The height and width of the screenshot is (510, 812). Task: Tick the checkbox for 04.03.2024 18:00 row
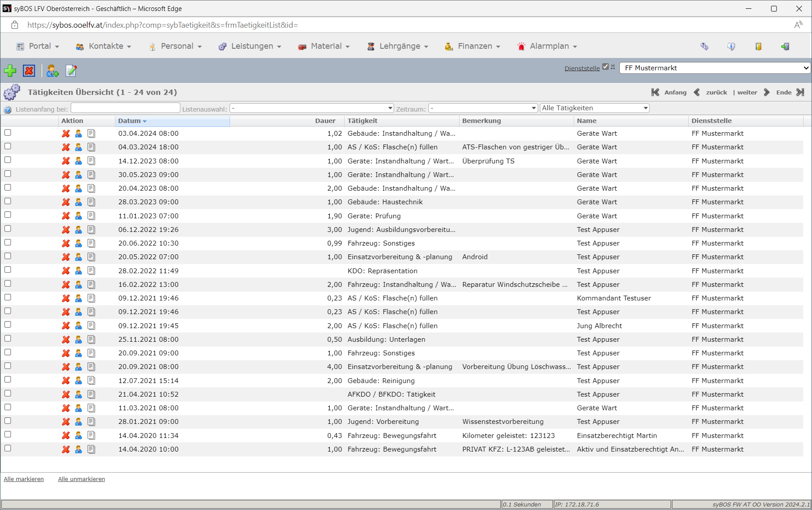7,146
